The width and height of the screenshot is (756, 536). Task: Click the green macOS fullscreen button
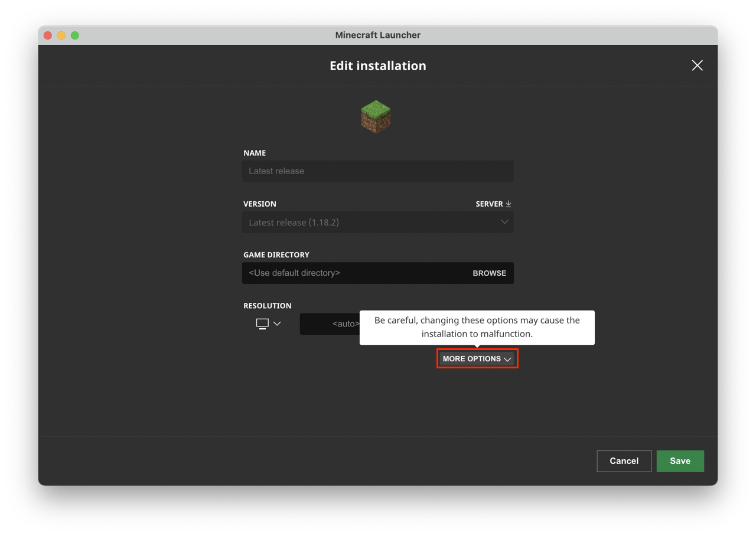coord(75,35)
